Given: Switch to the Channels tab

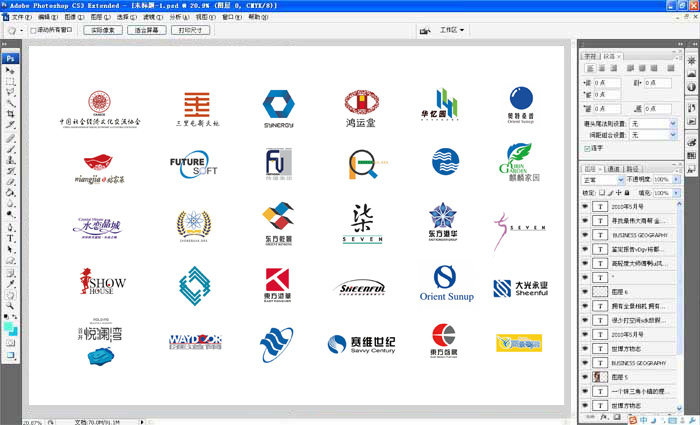Looking at the screenshot, I should coord(613,169).
